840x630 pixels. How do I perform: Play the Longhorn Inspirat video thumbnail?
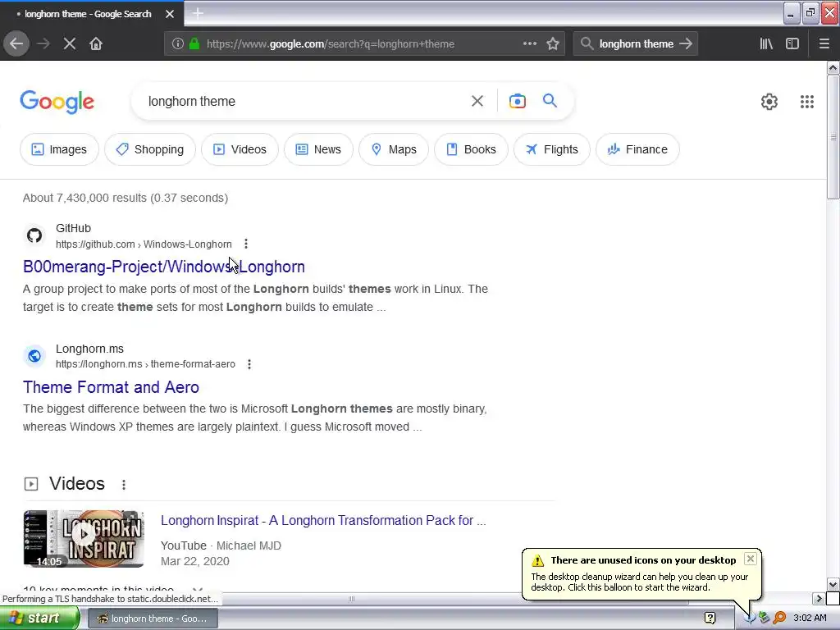coord(84,538)
